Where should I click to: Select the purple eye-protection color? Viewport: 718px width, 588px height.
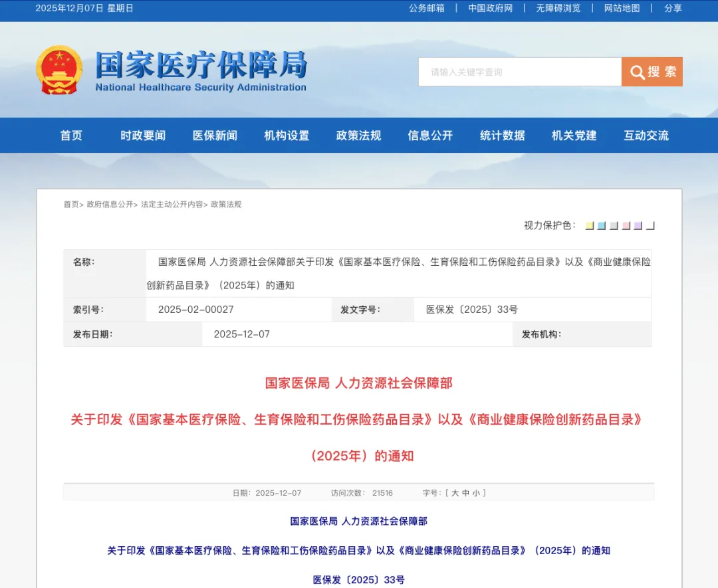[638, 226]
